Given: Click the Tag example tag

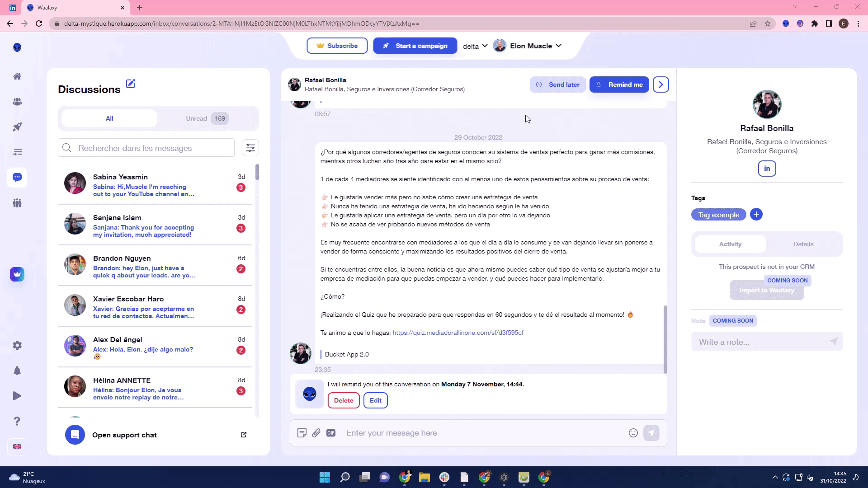Looking at the screenshot, I should tap(719, 215).
